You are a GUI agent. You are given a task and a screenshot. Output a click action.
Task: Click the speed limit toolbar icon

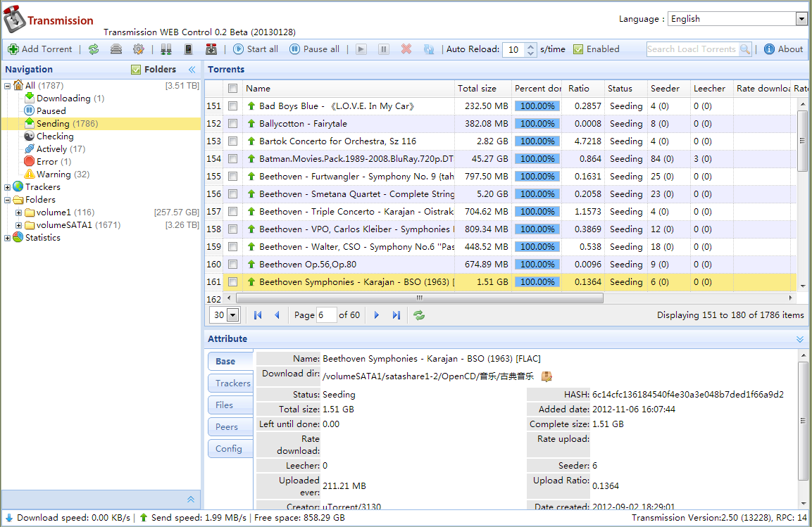(116, 49)
